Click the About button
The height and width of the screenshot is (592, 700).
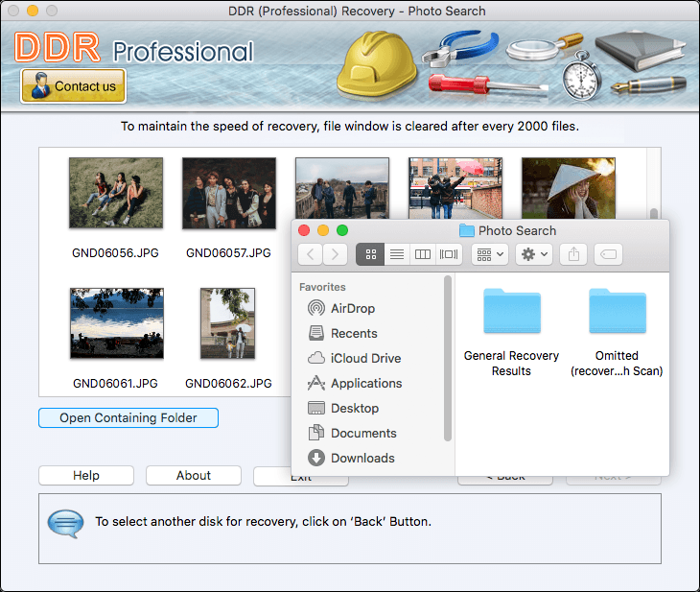point(194,475)
